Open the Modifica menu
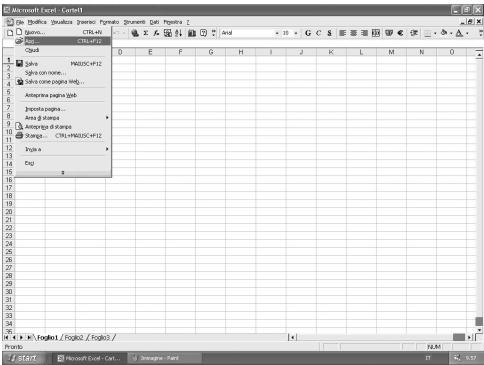The height and width of the screenshot is (365, 484). 37,22
